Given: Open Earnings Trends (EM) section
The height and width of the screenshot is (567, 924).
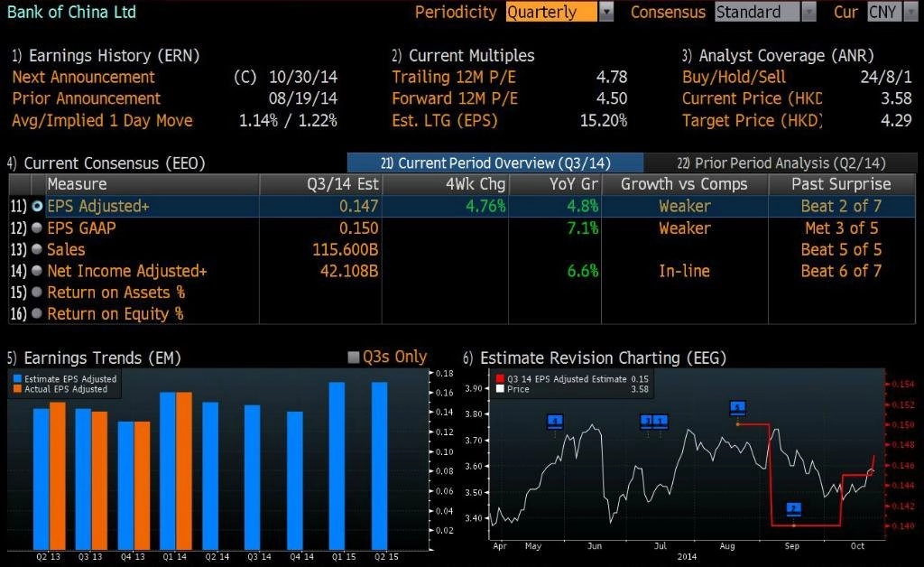Looking at the screenshot, I should click(x=94, y=358).
